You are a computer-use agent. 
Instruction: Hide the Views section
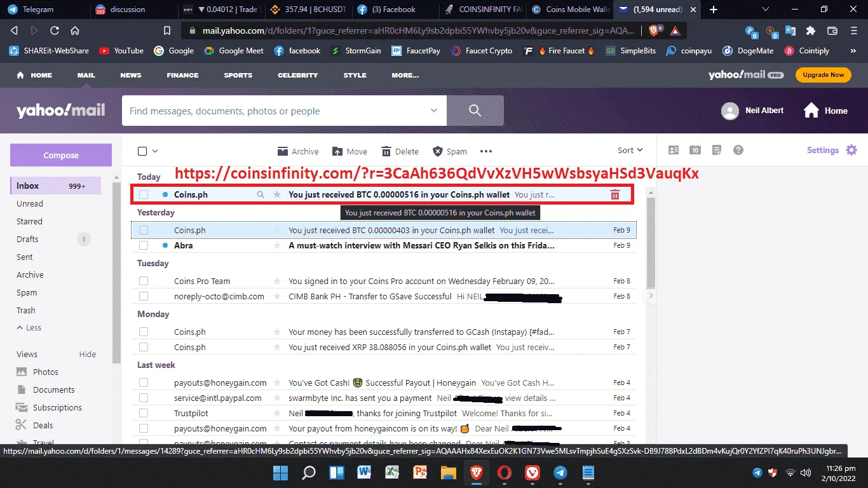(88, 355)
